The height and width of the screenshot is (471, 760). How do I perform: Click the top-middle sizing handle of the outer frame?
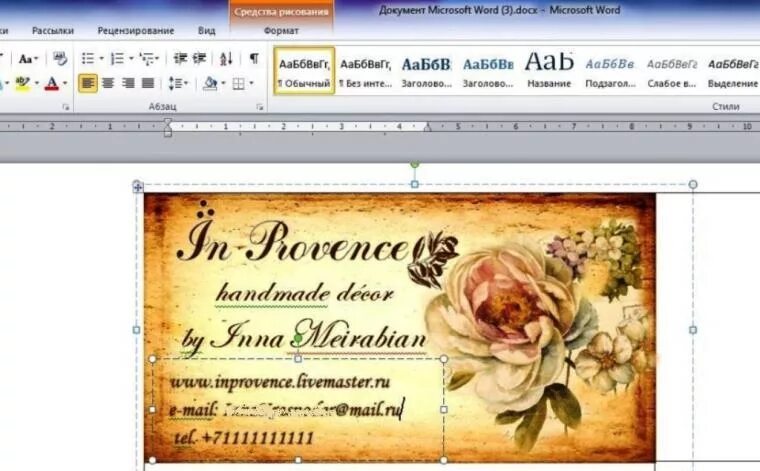[x=414, y=184]
